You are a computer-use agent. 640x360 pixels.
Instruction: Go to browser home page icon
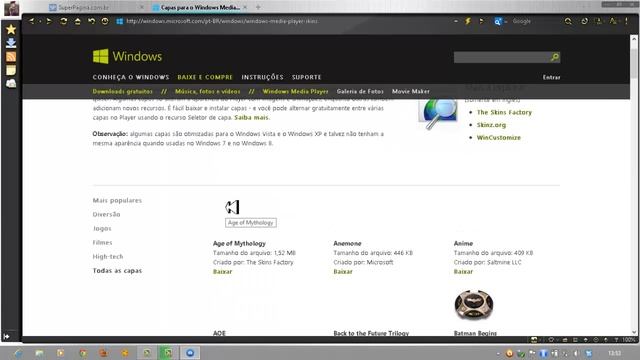[77, 21]
